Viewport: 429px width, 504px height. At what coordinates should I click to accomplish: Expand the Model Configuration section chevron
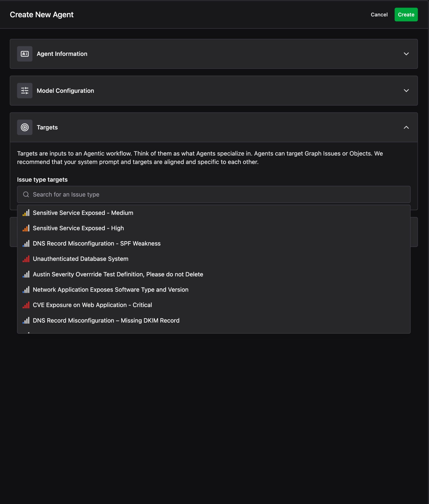coord(406,91)
